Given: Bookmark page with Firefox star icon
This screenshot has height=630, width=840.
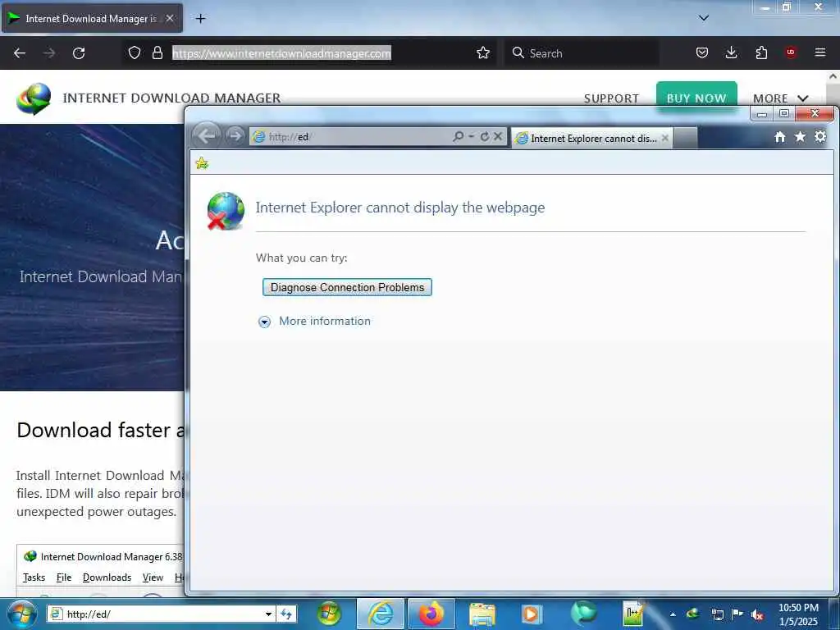Looking at the screenshot, I should [482, 52].
